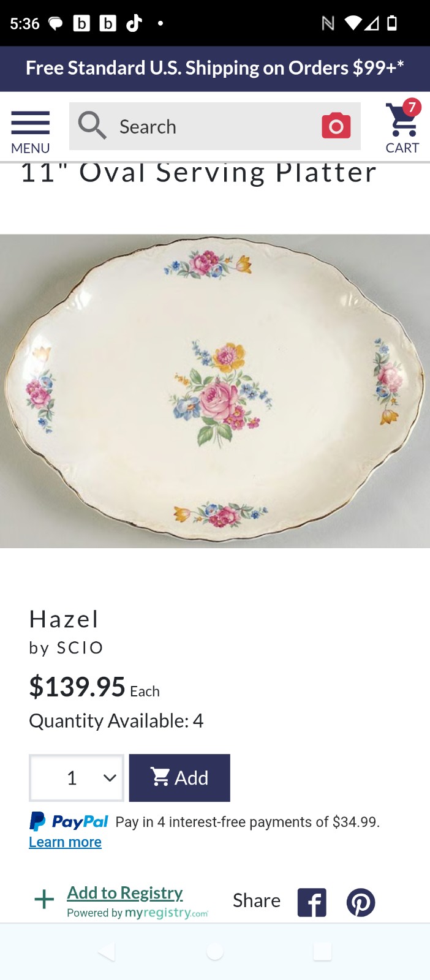This screenshot has width=430, height=980.
Task: Tap the Hazel platter product image
Action: [215, 391]
